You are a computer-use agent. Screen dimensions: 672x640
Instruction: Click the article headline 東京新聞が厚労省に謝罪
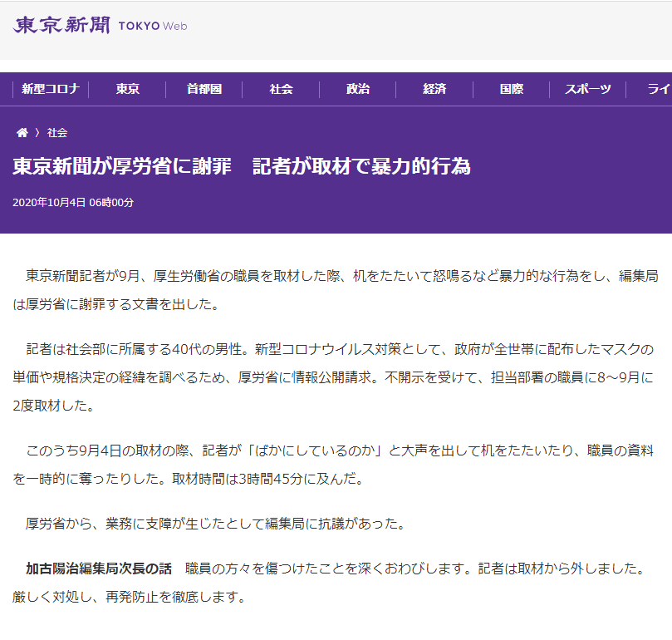click(x=242, y=166)
